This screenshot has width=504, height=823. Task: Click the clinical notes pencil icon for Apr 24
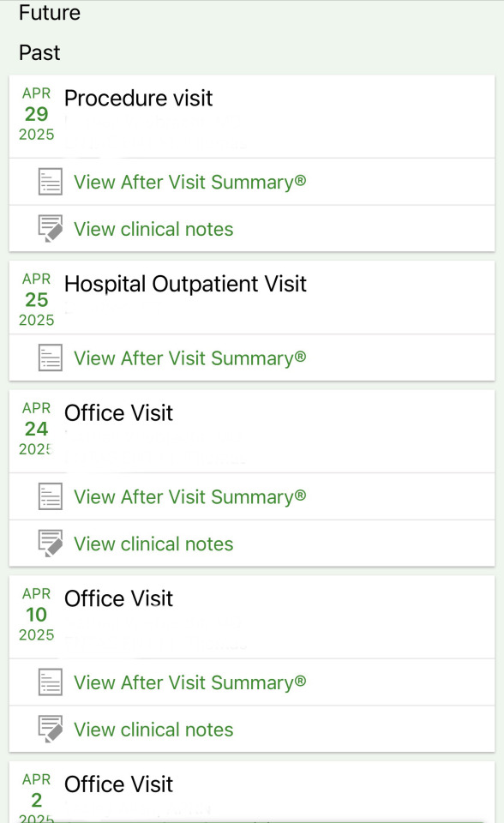[51, 544]
